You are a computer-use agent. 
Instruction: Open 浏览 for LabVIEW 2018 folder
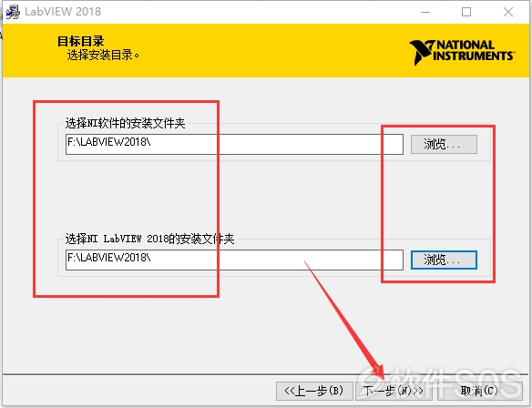point(444,260)
